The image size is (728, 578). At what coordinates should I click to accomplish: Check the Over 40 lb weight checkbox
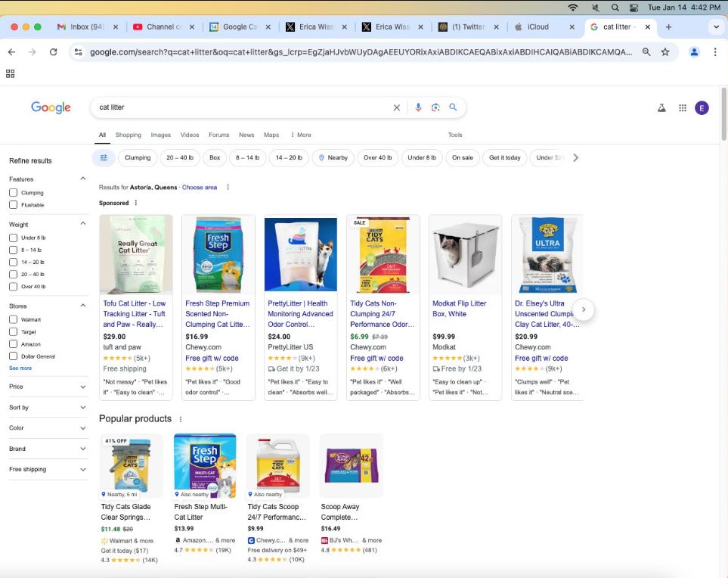tap(13, 287)
